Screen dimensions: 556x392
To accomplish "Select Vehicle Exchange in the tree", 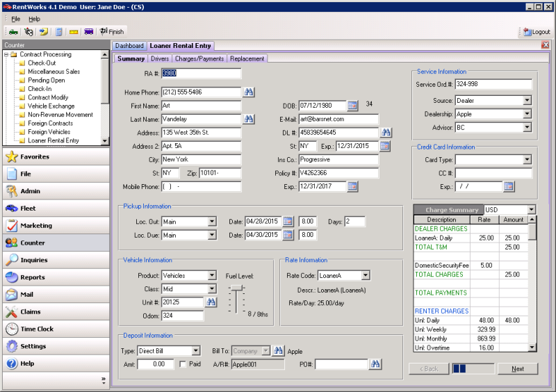I will click(51, 106).
